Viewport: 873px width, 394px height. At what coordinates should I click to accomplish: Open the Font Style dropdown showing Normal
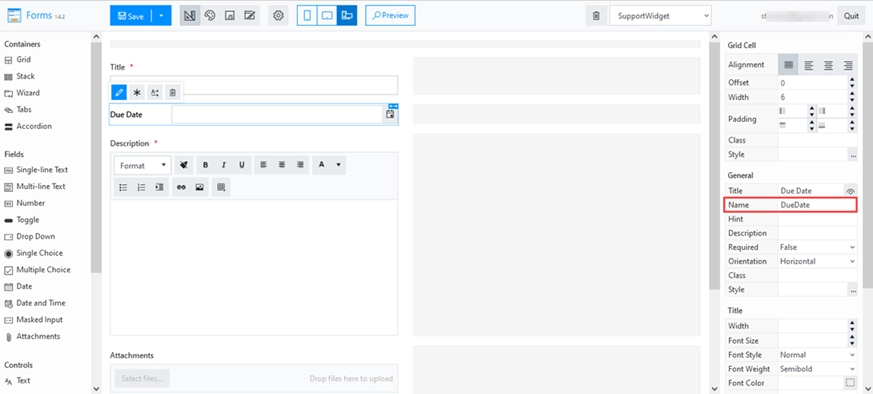tap(817, 354)
